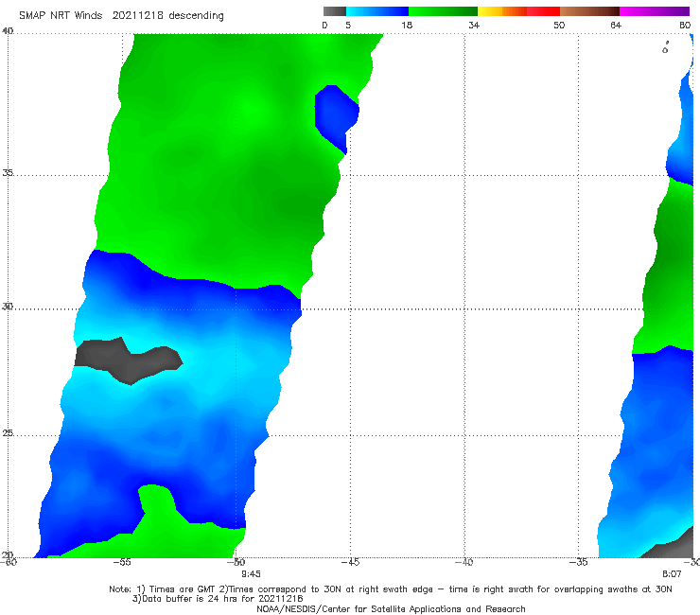The height and width of the screenshot is (615, 700).
Task: Click the longitude axis label "-40"
Action: click(464, 562)
